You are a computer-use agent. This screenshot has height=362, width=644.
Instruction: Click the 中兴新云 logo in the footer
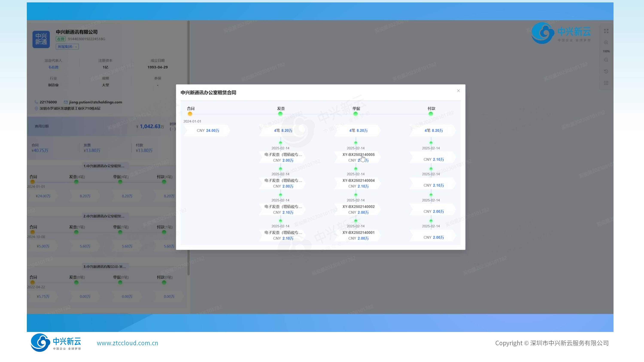pos(56,343)
